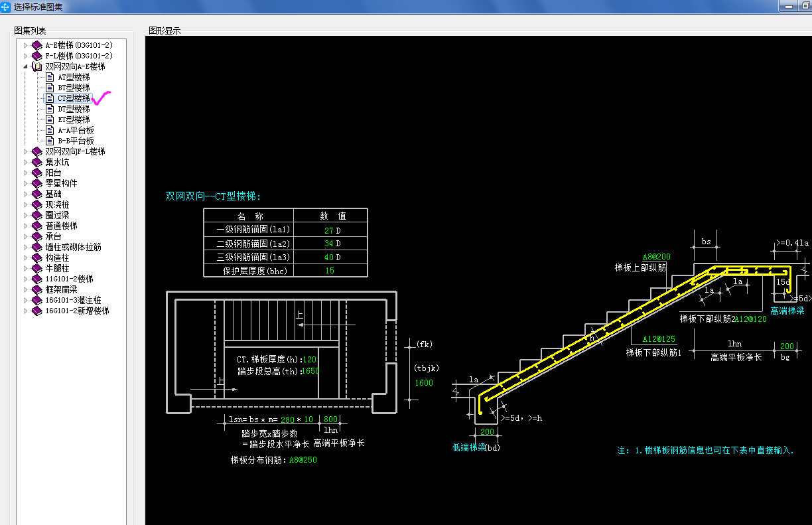Click the document icon of AT型楼梯
Screen dimensions: 812x525
[x=50, y=77]
